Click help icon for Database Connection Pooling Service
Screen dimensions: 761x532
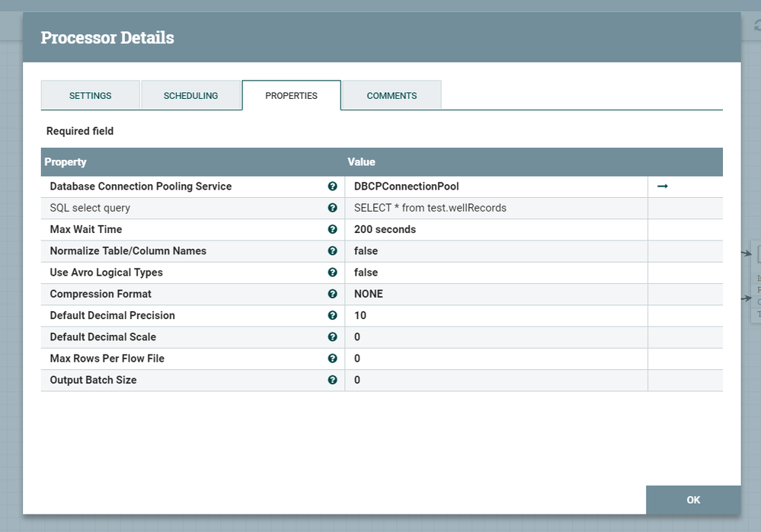pos(332,186)
